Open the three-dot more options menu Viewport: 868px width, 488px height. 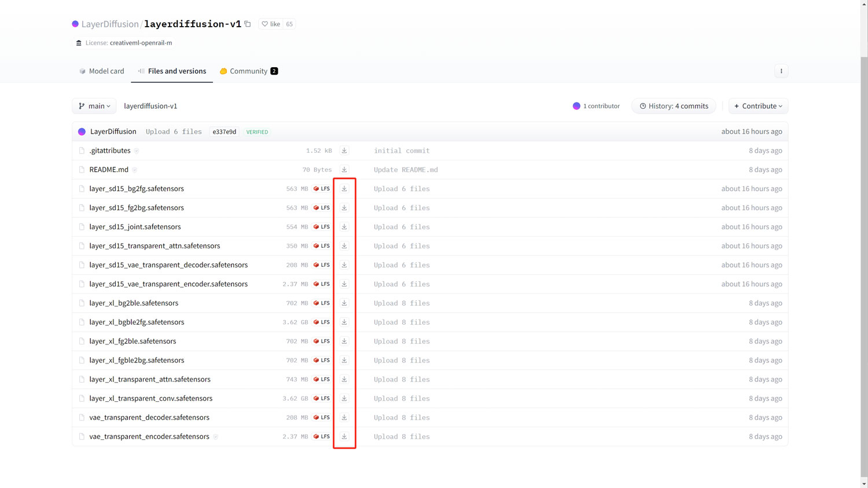[x=781, y=71]
